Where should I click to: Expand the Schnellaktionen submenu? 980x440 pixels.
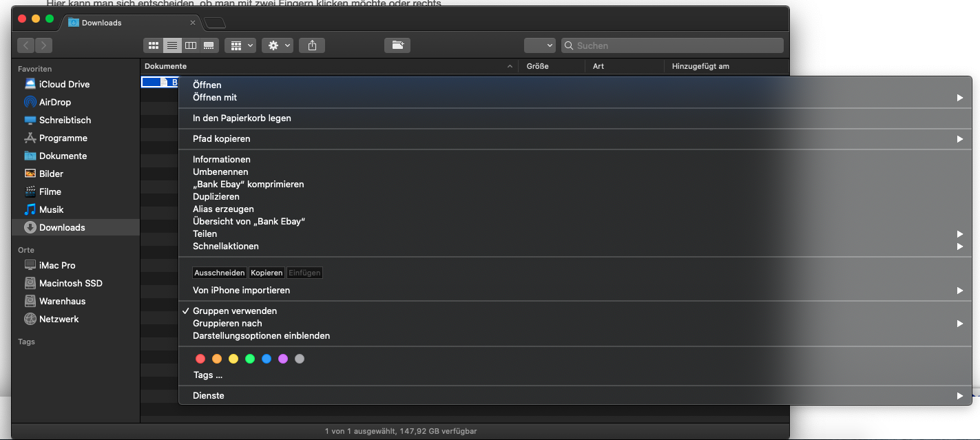pyautogui.click(x=574, y=246)
